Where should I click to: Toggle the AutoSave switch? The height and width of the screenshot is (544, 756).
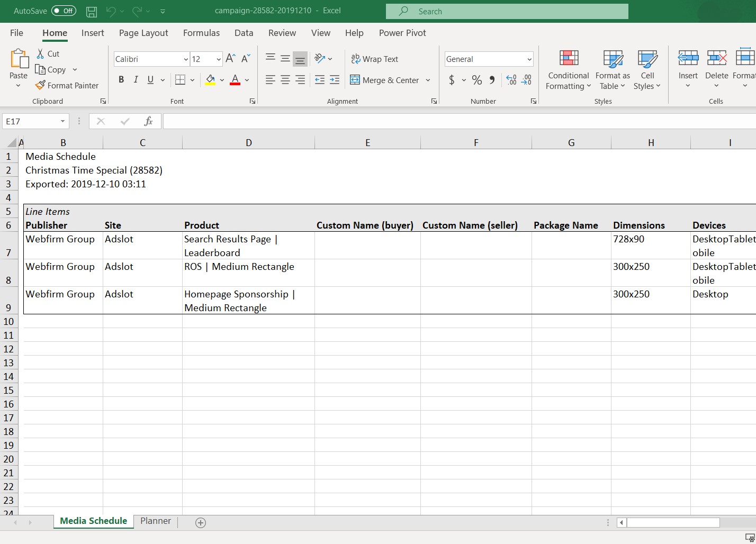[64, 11]
